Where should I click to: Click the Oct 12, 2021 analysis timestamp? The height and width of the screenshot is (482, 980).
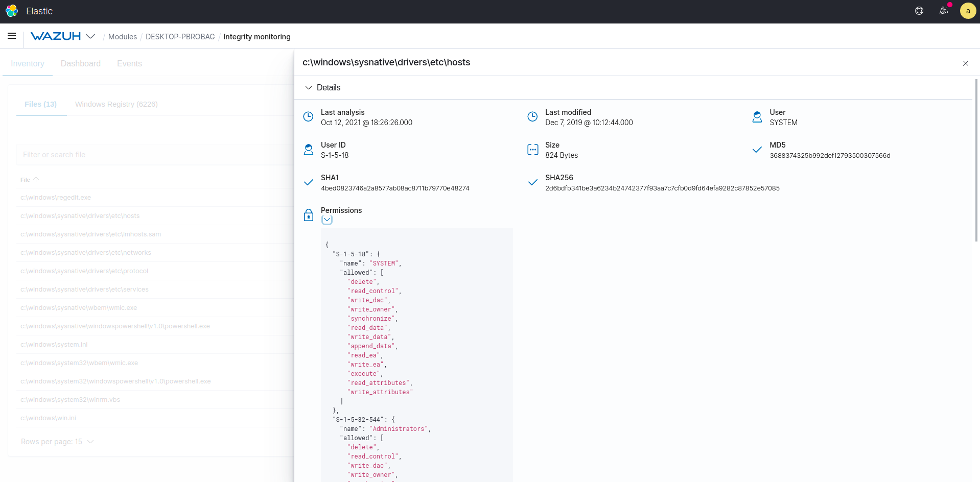coord(366,123)
